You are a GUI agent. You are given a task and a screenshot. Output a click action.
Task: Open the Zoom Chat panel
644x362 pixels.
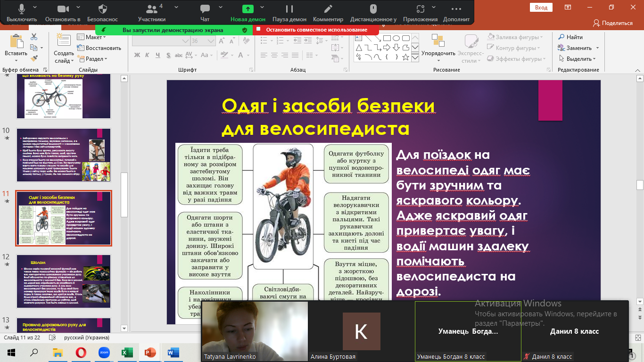coord(205,9)
